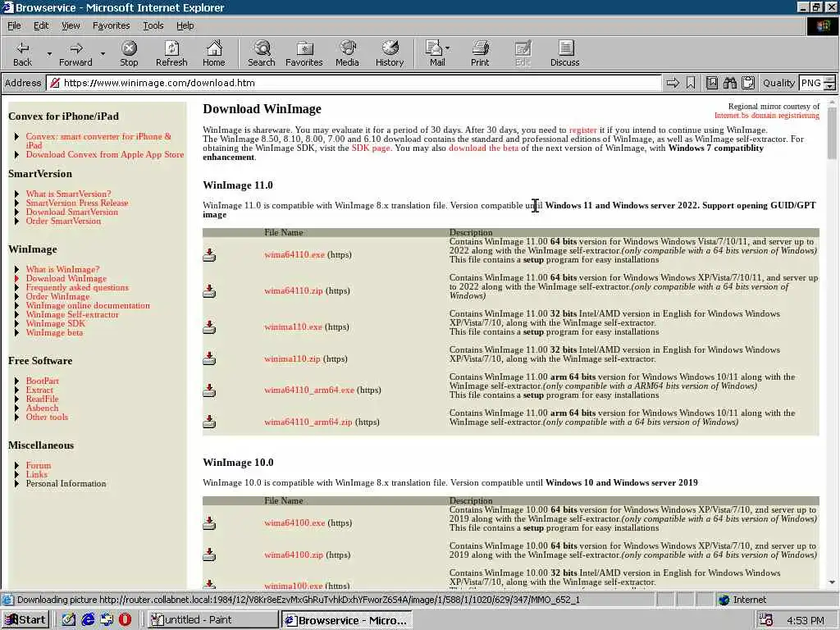Open 'Download Convex from Apple App Store' link

coord(104,154)
